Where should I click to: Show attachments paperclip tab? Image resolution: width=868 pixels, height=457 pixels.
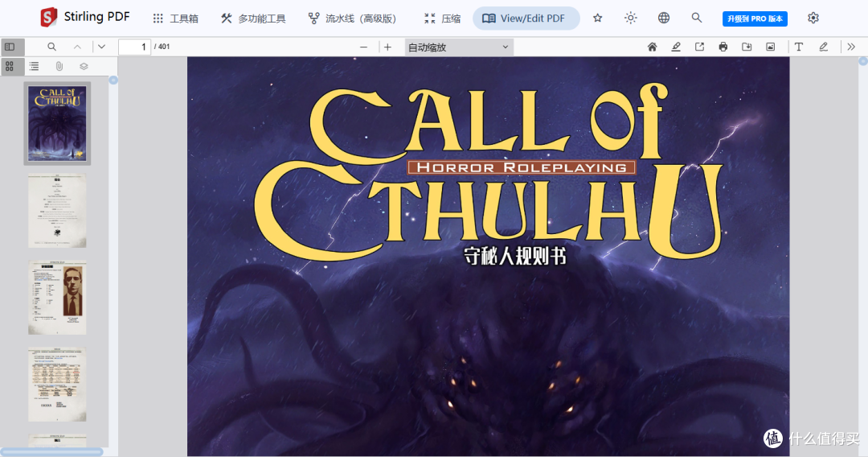click(59, 67)
